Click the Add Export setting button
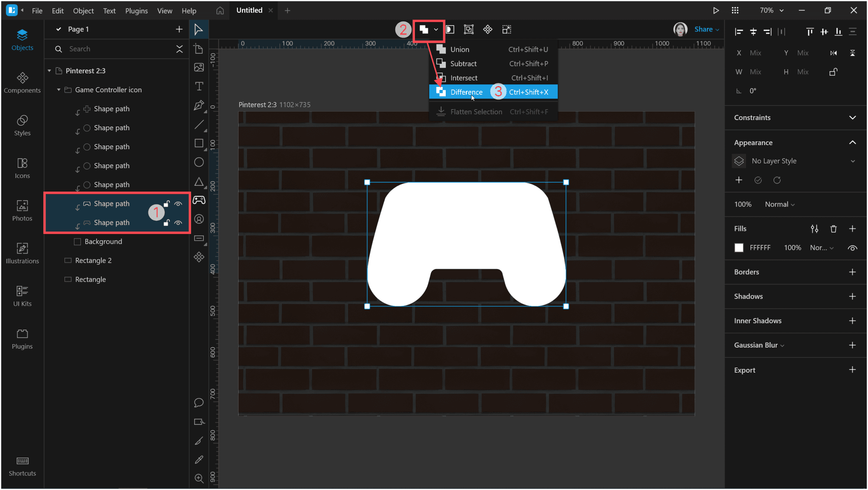 tap(853, 369)
